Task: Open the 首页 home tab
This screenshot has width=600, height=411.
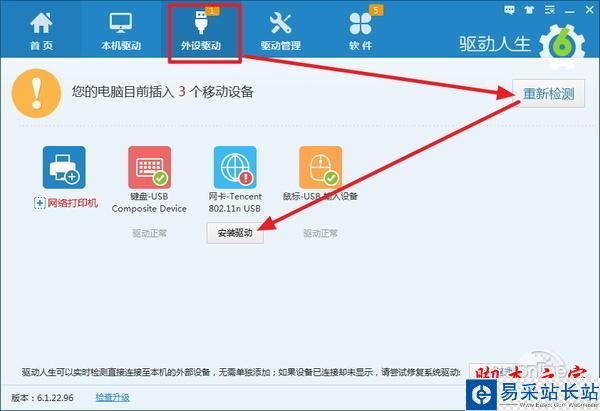Action: (41, 31)
